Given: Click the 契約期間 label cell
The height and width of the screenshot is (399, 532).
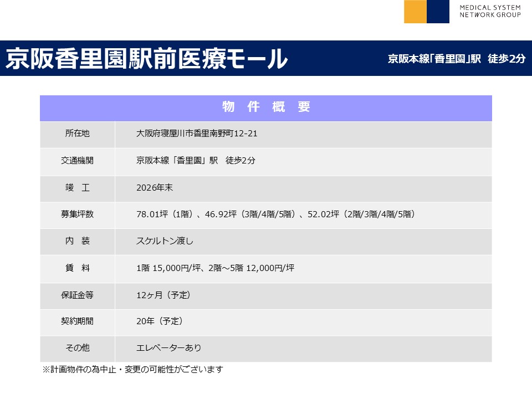Looking at the screenshot, I should tap(77, 321).
